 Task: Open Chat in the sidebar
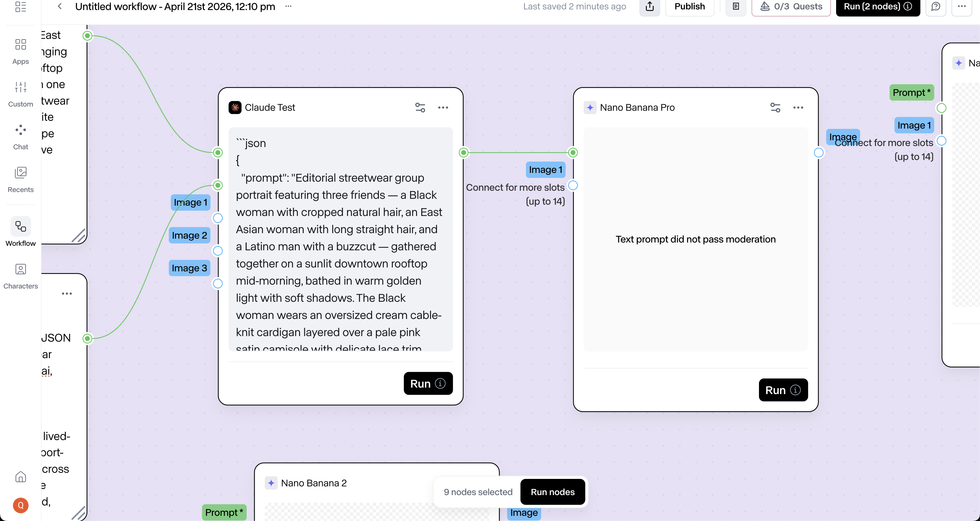[20, 137]
